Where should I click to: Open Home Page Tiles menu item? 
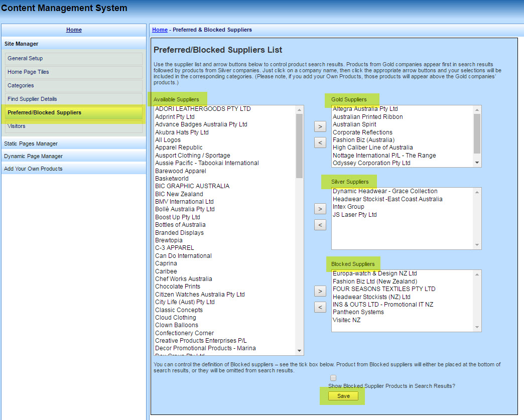click(x=73, y=72)
